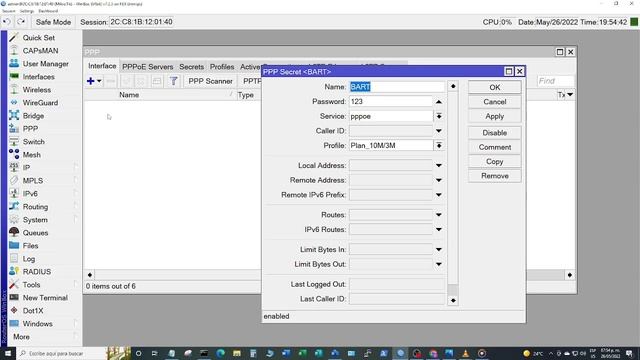The image size is (640, 360).
Task: Open CAPsMAN from the sidebar
Action: pos(40,51)
